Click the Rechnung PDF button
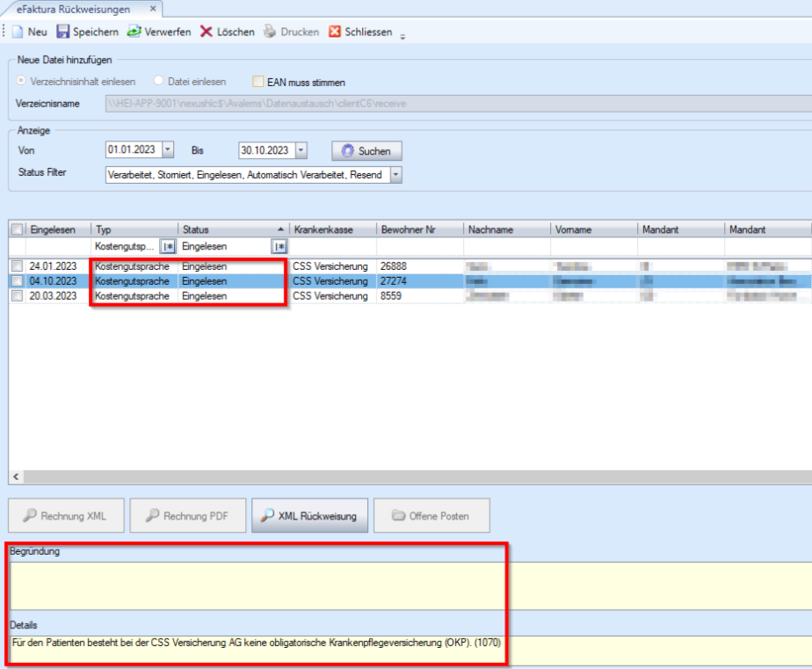812x669 pixels. (x=188, y=516)
